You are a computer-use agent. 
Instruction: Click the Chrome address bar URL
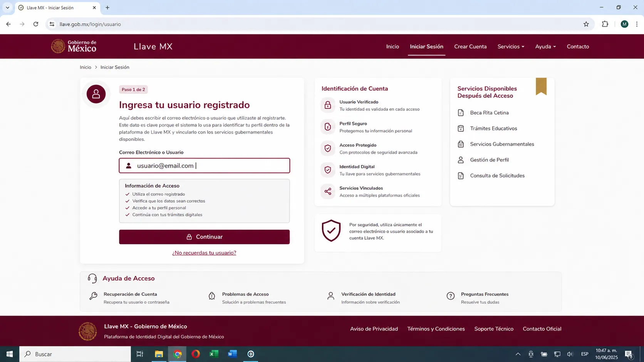point(90,24)
